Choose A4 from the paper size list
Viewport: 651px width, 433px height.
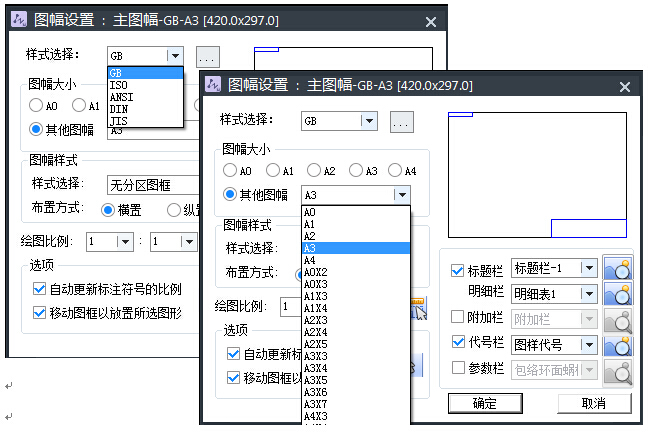pyautogui.click(x=310, y=260)
